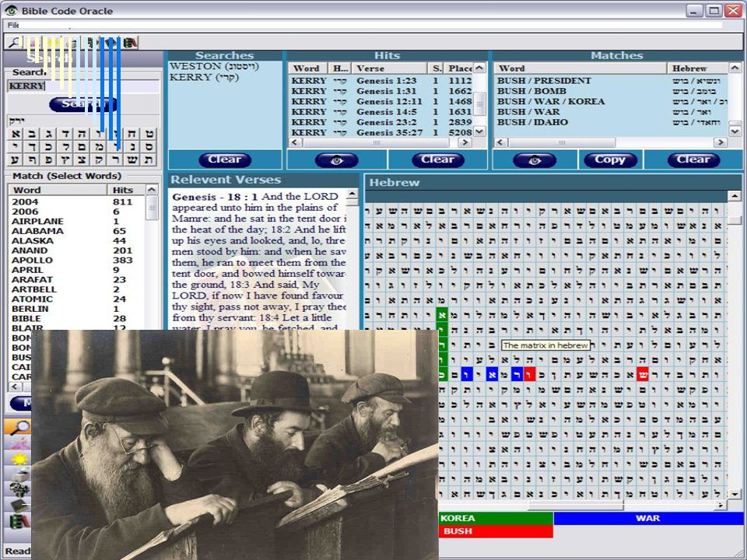747x560 pixels.
Task: Click the ש Hebrew letter key
Action: tap(132, 160)
